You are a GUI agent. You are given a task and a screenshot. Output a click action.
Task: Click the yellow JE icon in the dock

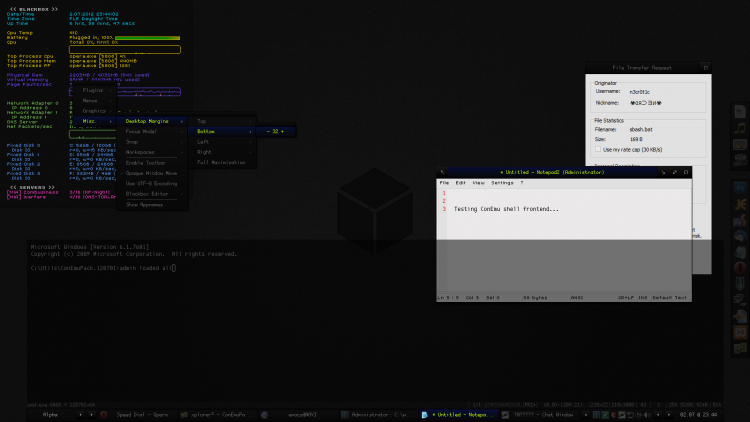(x=741, y=205)
